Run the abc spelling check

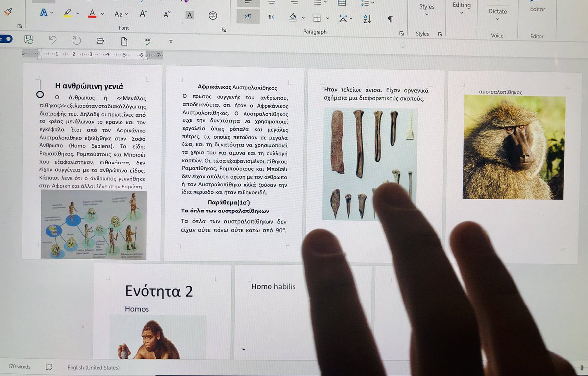click(x=148, y=41)
